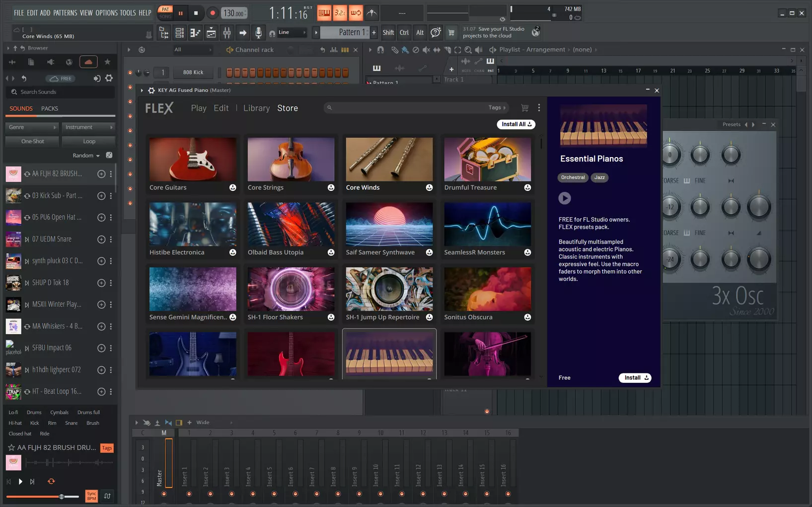Select the Delete tool in the Playlist toolbar

click(416, 50)
